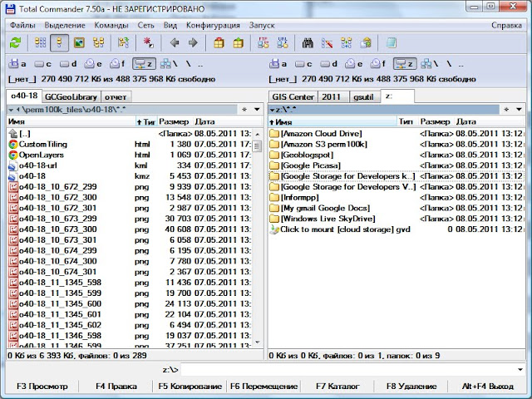Switch to the отчет tab

pyautogui.click(x=116, y=97)
